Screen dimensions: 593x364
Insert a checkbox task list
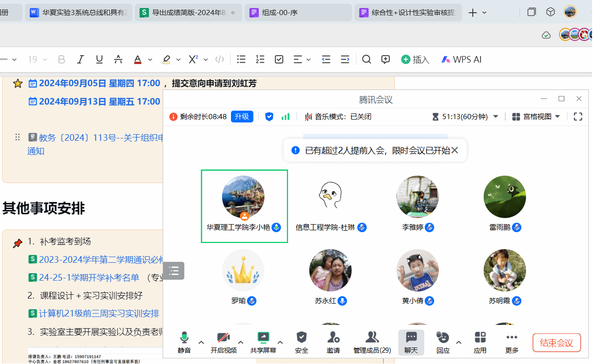tap(279, 59)
